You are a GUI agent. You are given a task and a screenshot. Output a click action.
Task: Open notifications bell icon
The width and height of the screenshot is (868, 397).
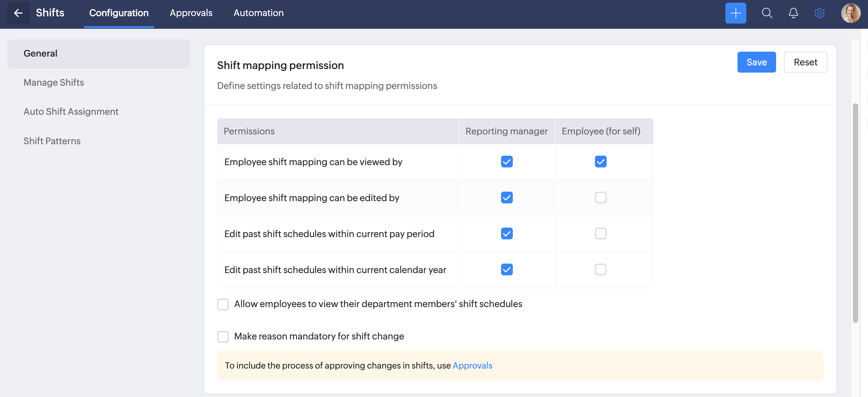click(x=793, y=13)
